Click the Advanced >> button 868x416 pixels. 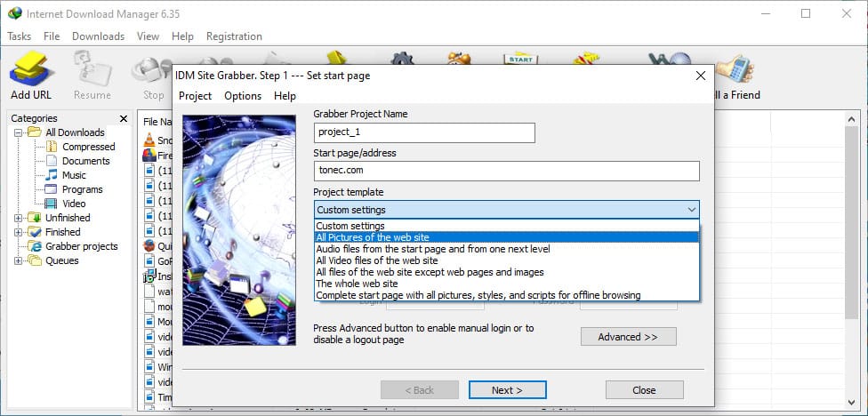[x=628, y=337]
